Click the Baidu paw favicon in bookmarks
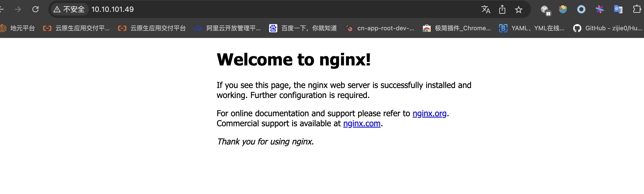 (273, 28)
